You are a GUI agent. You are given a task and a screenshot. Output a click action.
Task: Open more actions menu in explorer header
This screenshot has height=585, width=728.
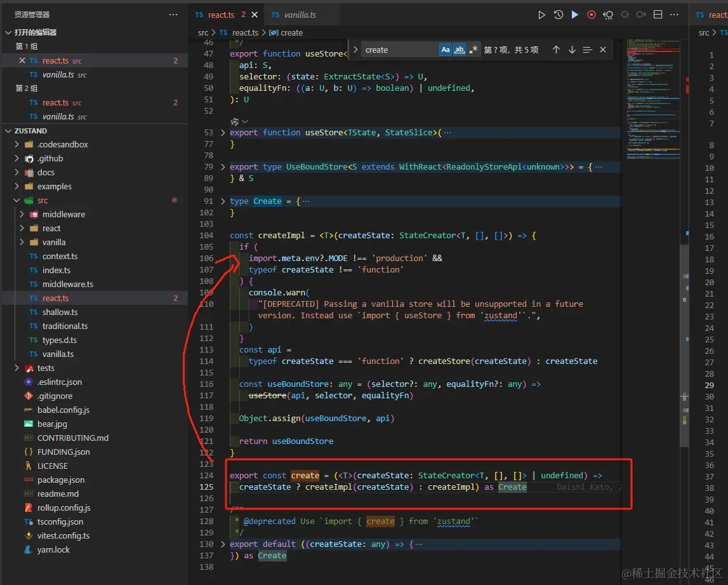tap(173, 15)
